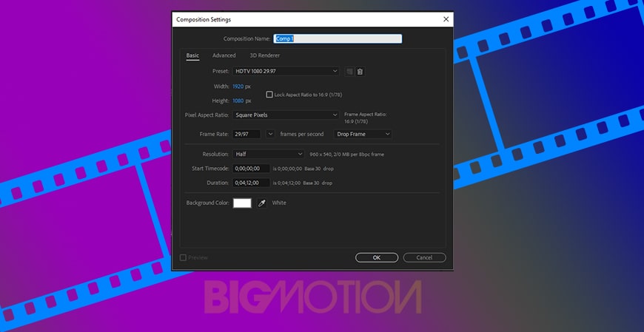Screen dimensions: 644x332
Task: Close the Composition Settings dialog
Action: pos(445,18)
